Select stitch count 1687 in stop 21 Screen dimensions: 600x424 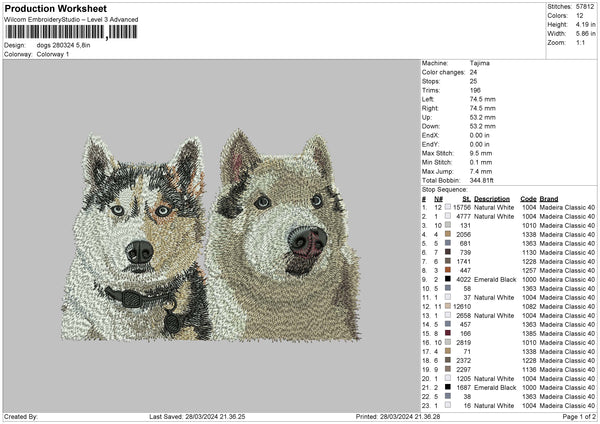tap(463, 388)
